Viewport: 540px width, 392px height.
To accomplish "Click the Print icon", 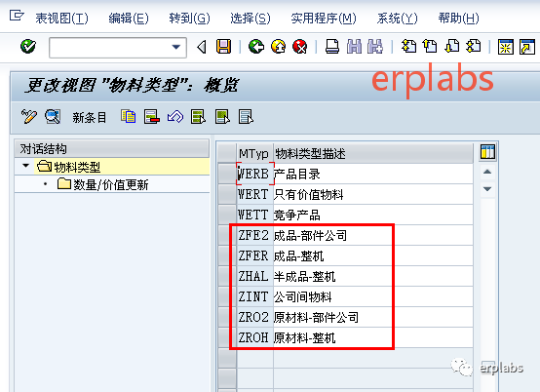I will 332,47.
